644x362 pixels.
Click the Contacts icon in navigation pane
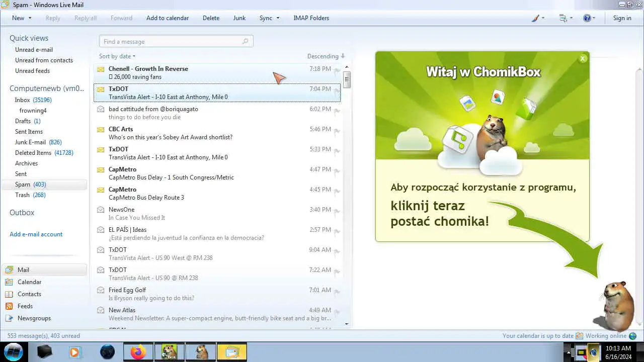[9, 294]
